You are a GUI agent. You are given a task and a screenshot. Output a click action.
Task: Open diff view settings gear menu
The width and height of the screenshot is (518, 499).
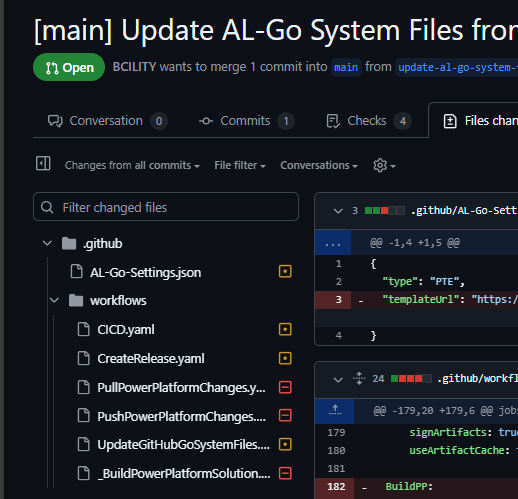coord(384,165)
